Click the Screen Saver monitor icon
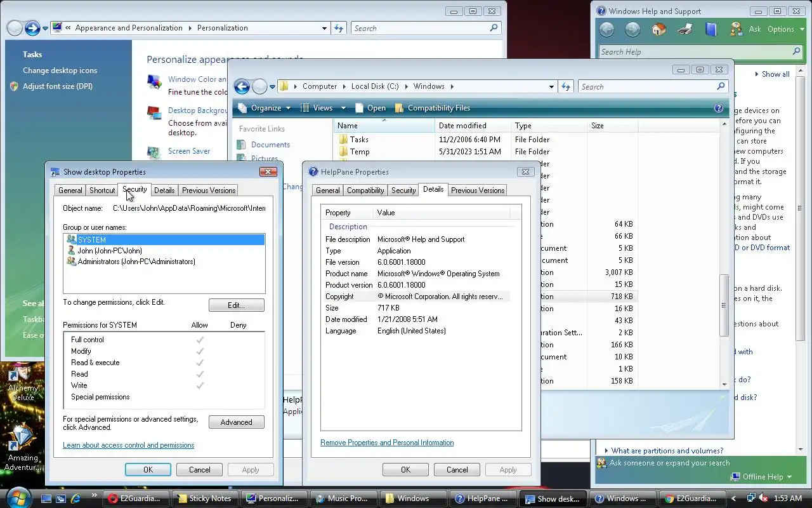812x508 pixels. (154, 152)
